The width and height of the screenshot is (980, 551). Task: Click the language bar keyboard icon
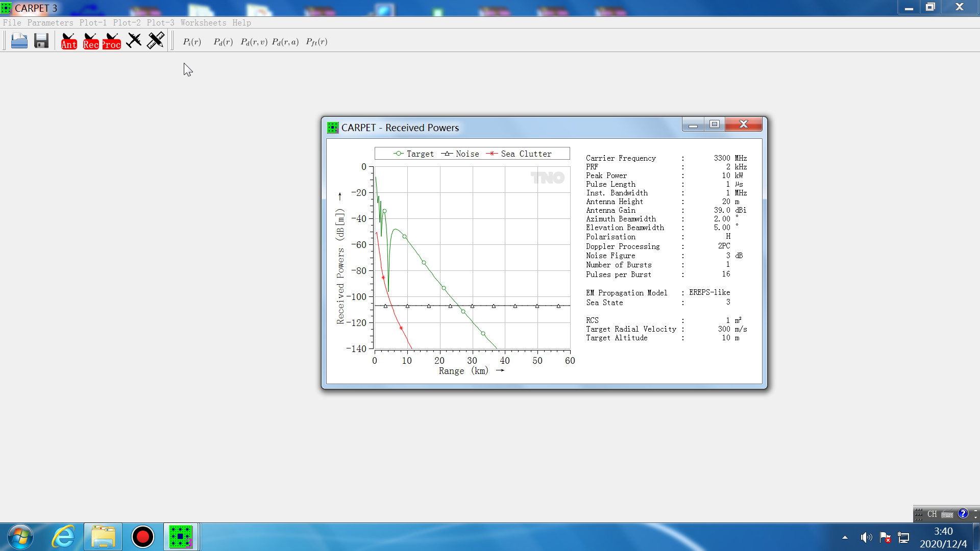point(947,514)
